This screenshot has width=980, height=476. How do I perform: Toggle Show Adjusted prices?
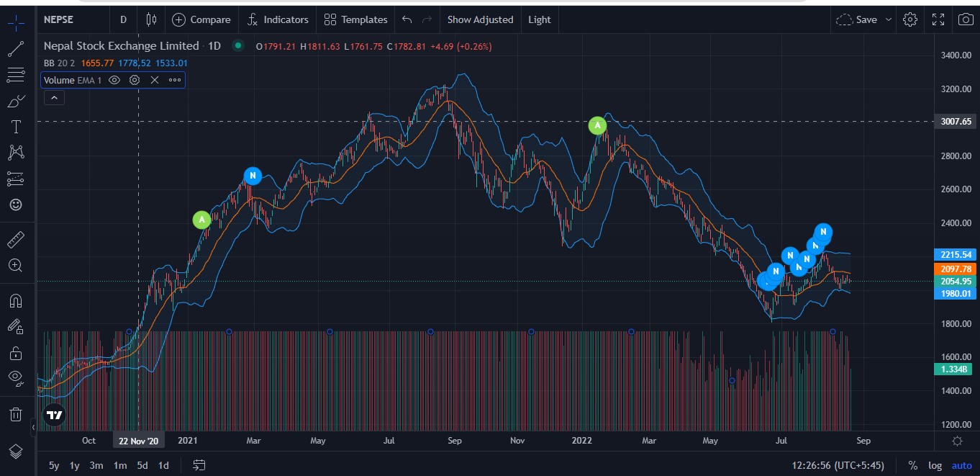coord(480,19)
